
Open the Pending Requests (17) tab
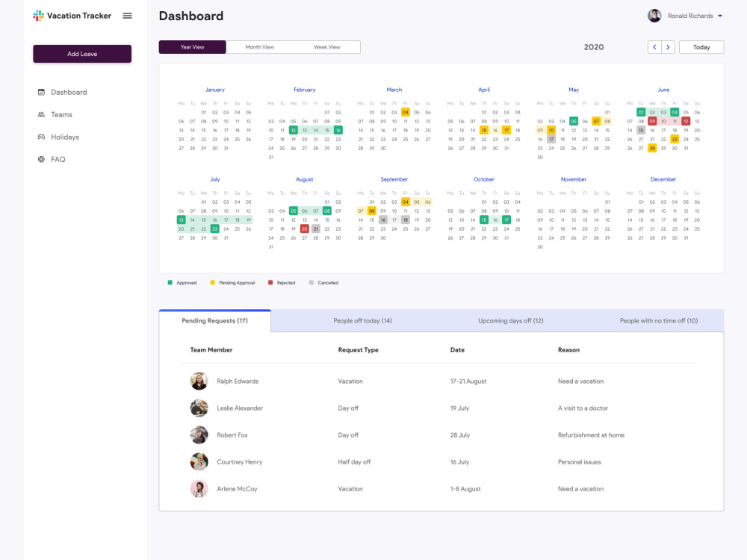point(215,321)
